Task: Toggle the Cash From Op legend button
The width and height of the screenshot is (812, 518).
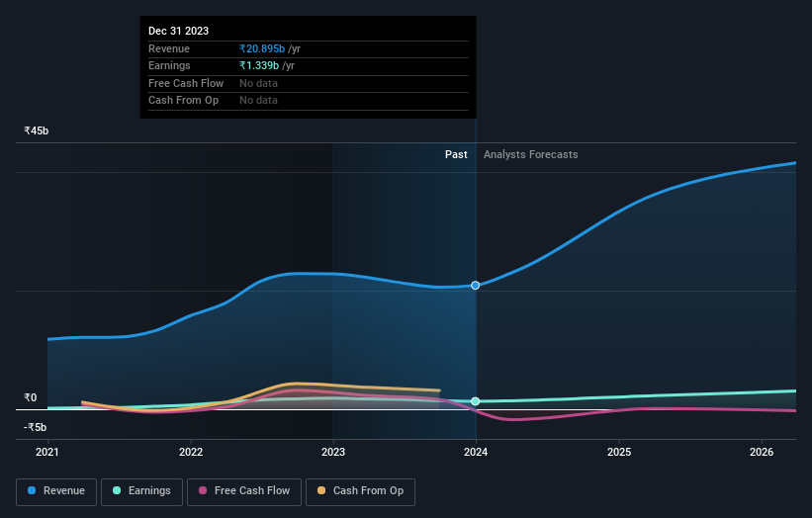Action: click(x=360, y=491)
